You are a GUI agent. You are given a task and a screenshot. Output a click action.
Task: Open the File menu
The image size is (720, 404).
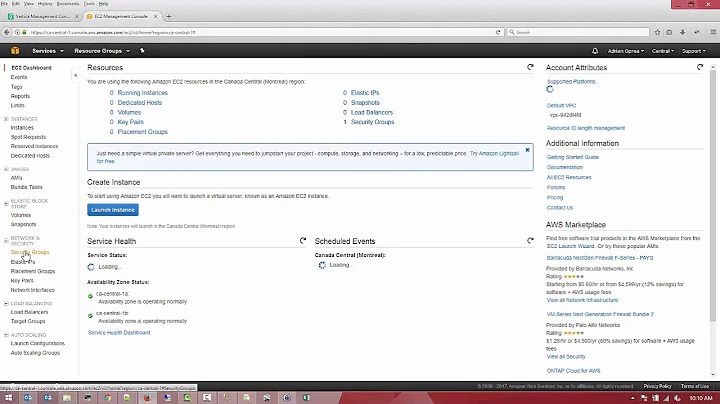point(5,4)
